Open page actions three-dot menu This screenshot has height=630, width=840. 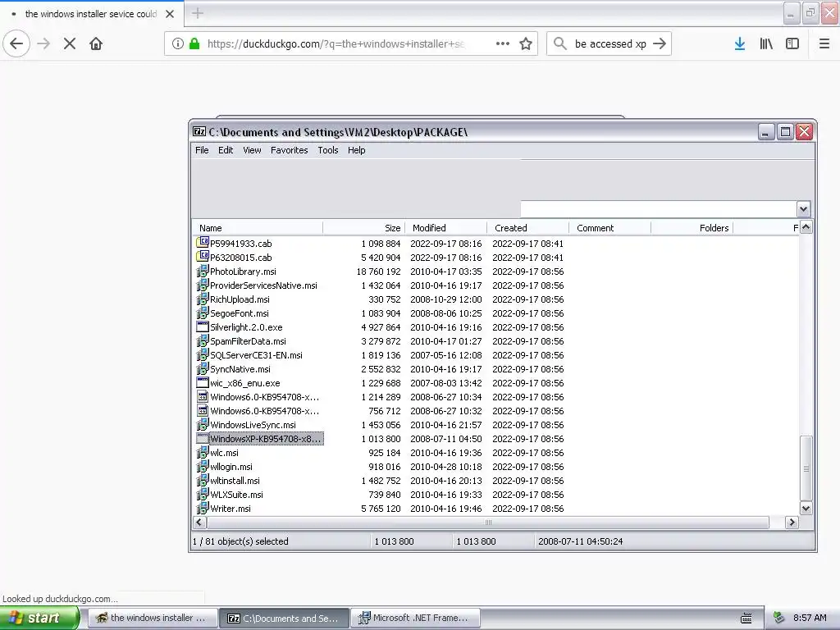click(x=503, y=43)
